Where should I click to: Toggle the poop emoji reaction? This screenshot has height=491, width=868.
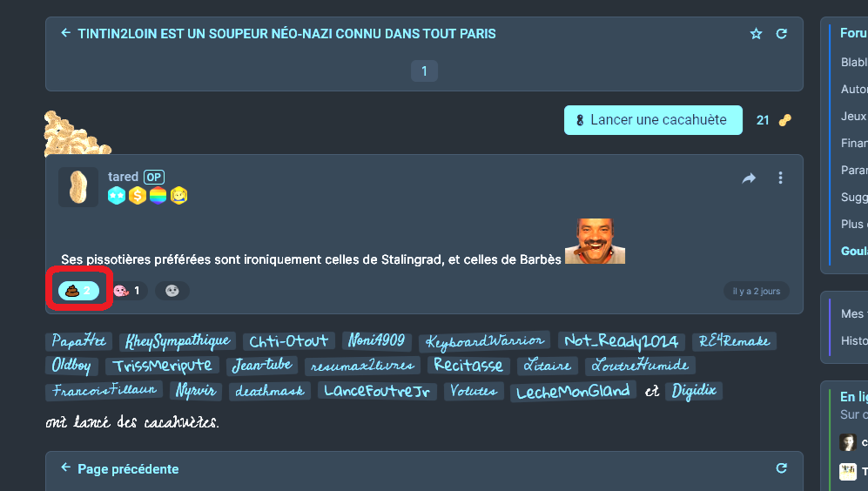pyautogui.click(x=78, y=291)
